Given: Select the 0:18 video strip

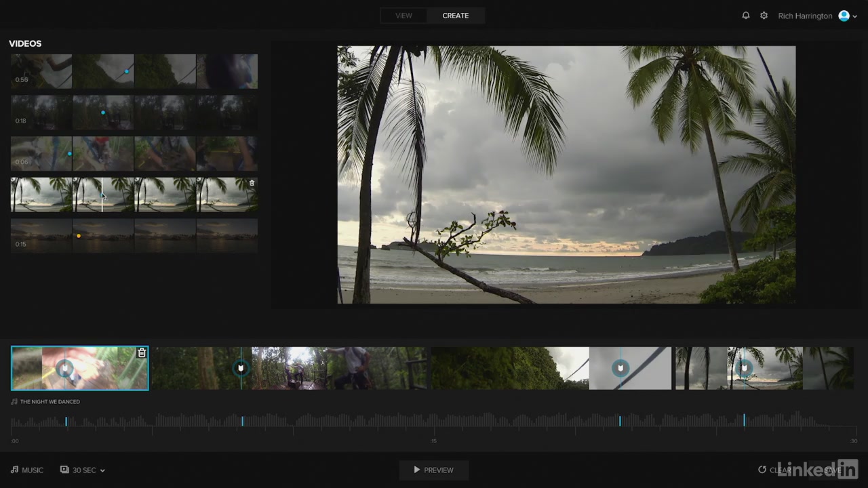Looking at the screenshot, I should click(x=134, y=113).
